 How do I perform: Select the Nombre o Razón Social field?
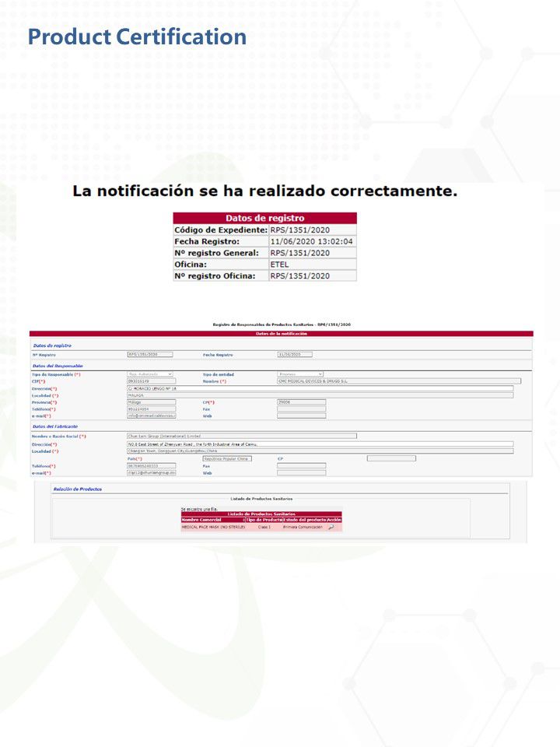click(x=241, y=436)
